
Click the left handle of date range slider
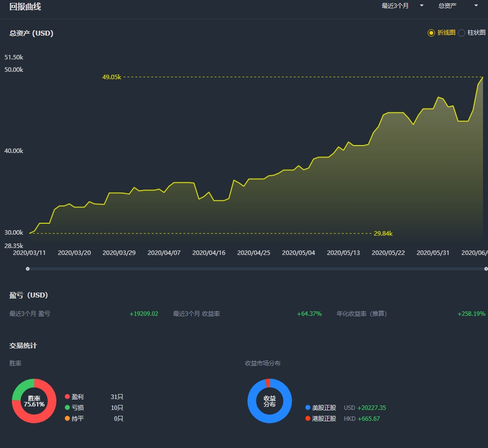28,269
